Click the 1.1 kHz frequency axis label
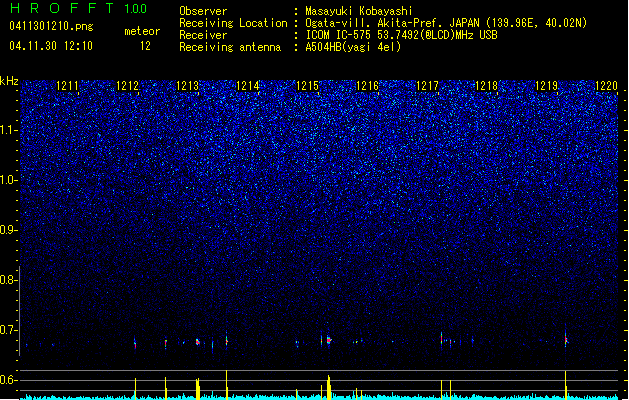629x400 pixels. pos(9,130)
